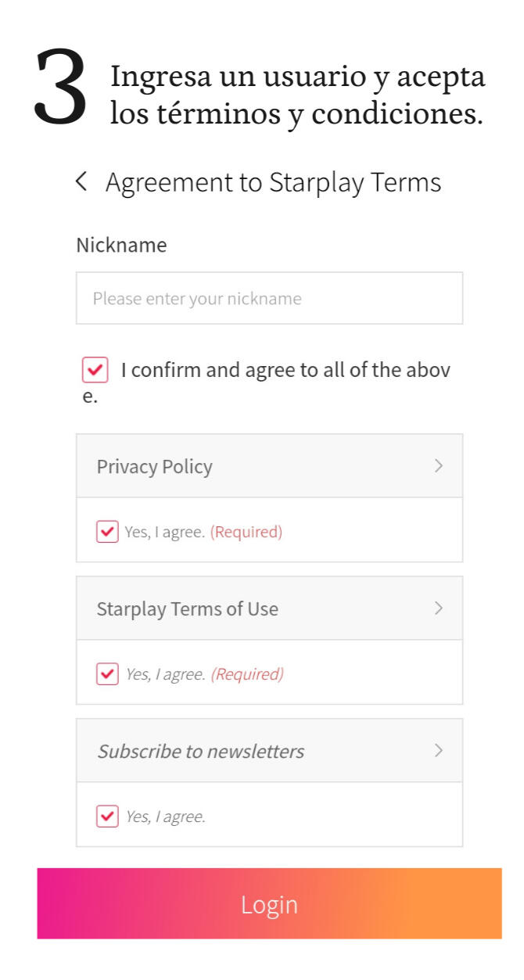
Task: Select the Subscribe to newsletters heading text
Action: 200,752
